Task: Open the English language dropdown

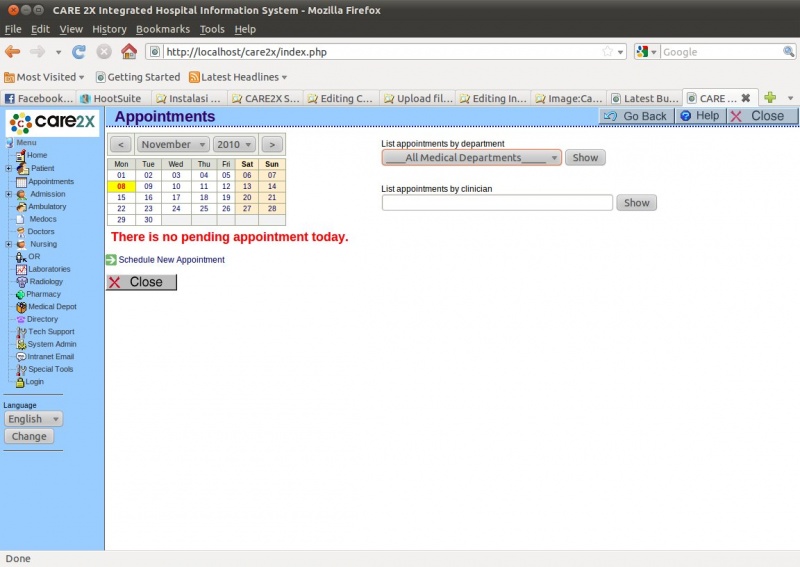Action: (33, 419)
